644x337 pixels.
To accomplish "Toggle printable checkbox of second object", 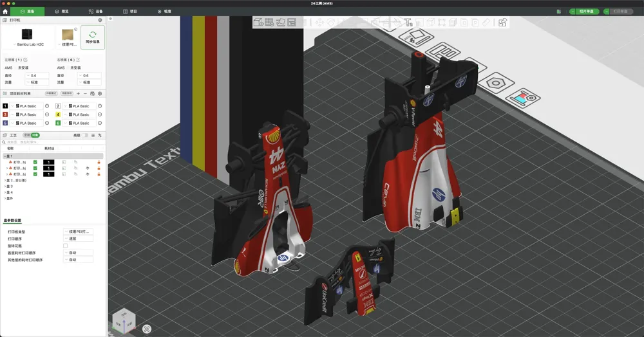I will [x=35, y=168].
